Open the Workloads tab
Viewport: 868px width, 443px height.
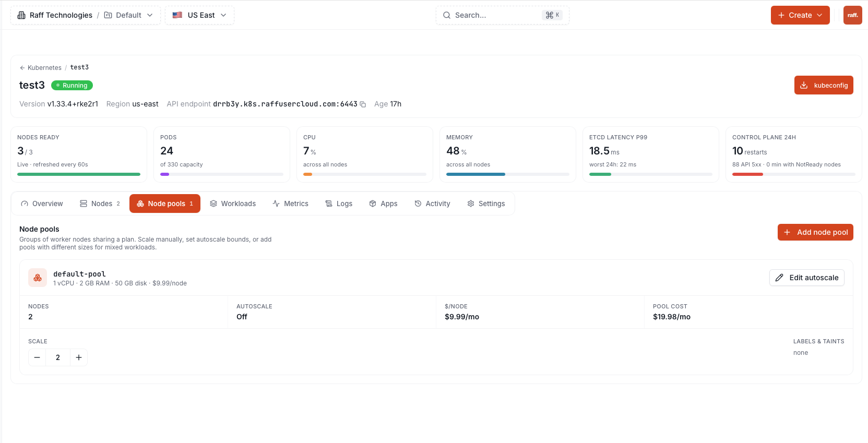(233, 203)
